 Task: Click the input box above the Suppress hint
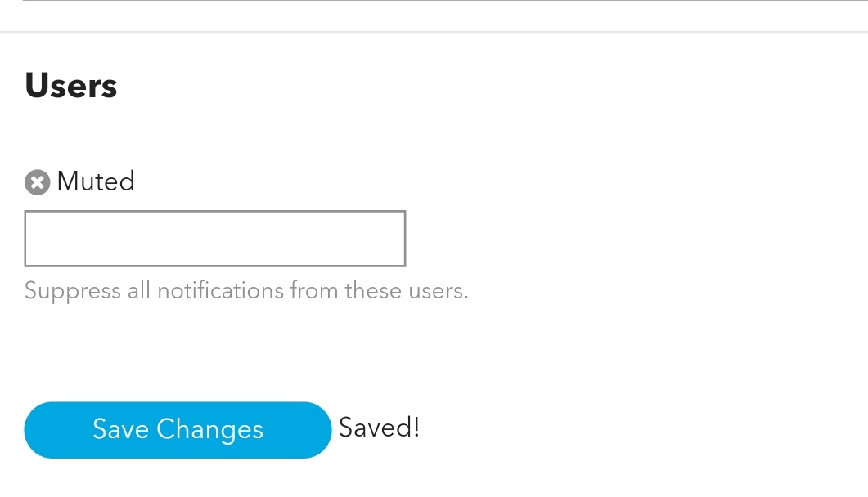point(215,239)
